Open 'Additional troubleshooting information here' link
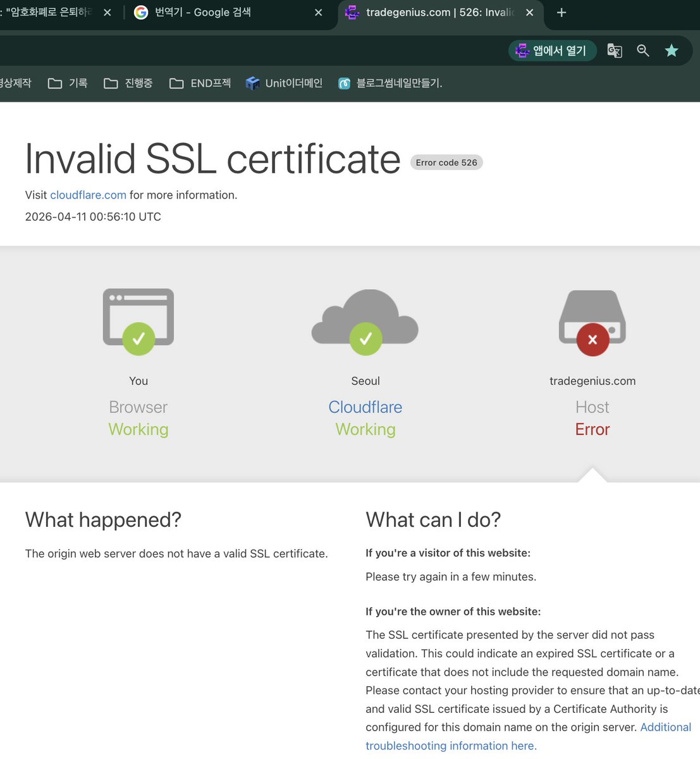Viewport: 700px width, 759px height. point(528,737)
